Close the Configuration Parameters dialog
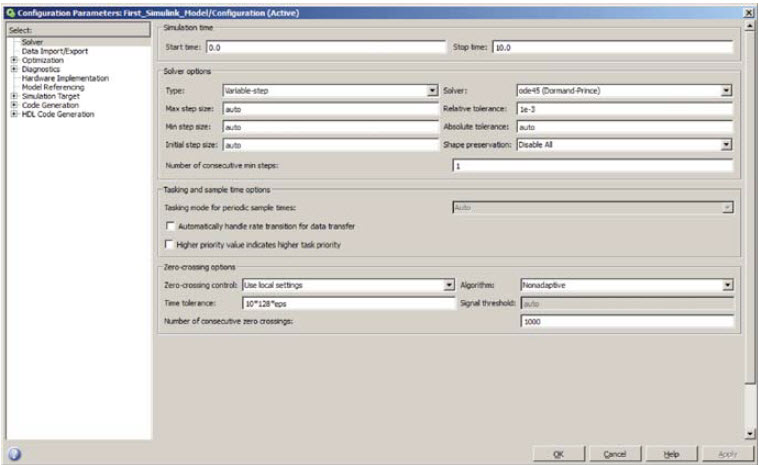The width and height of the screenshot is (759, 465). 748,13
